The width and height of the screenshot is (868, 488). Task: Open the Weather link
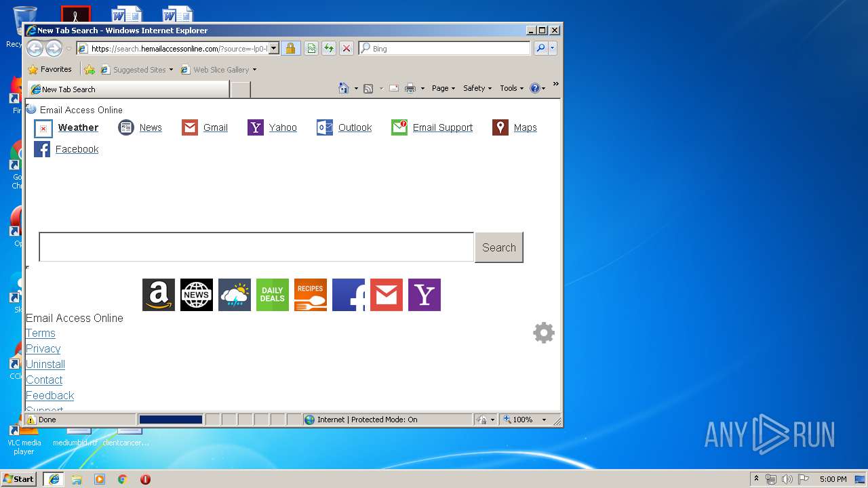(x=78, y=127)
